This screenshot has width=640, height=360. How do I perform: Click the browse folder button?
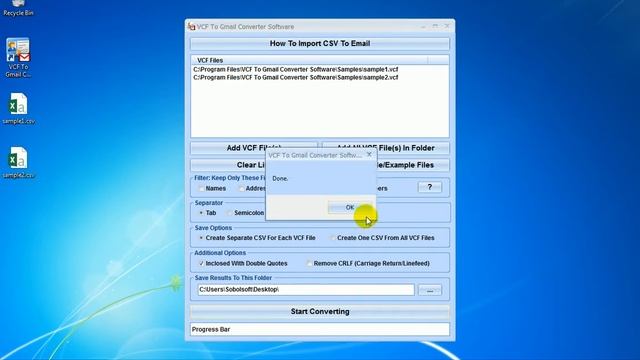point(430,290)
